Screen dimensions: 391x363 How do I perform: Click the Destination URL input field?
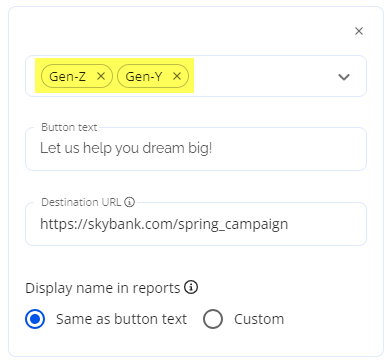tap(196, 224)
